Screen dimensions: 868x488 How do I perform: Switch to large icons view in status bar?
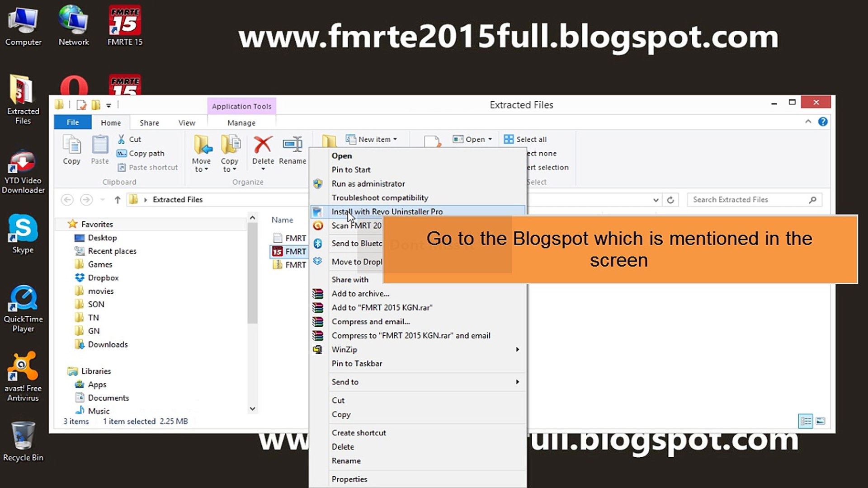(821, 421)
